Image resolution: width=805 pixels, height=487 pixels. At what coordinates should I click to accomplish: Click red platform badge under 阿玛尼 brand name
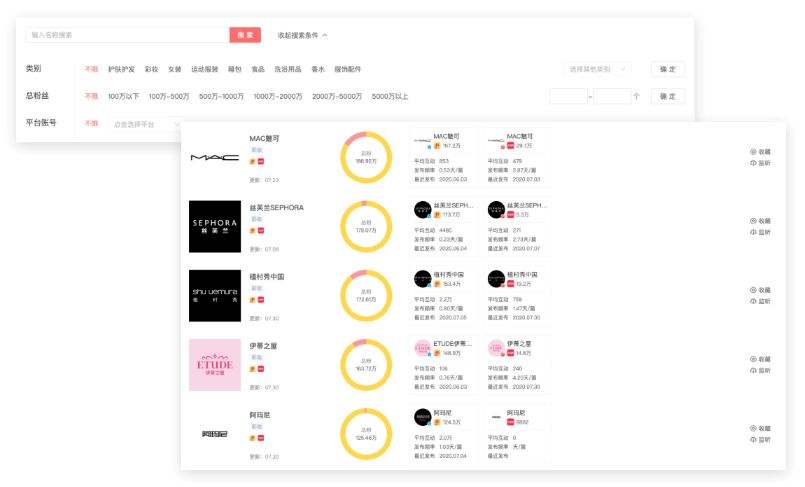pyautogui.click(x=261, y=438)
